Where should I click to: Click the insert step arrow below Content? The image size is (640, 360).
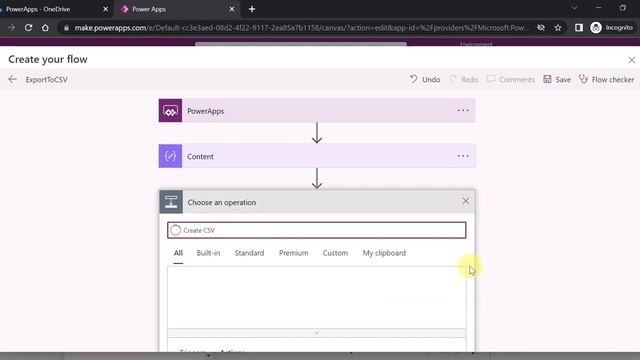[x=317, y=179]
